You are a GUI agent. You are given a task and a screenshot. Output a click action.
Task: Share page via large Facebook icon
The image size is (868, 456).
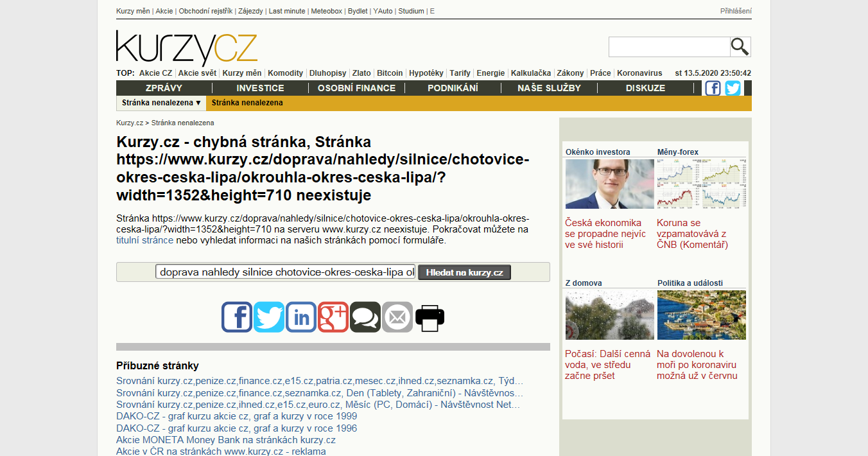(237, 317)
